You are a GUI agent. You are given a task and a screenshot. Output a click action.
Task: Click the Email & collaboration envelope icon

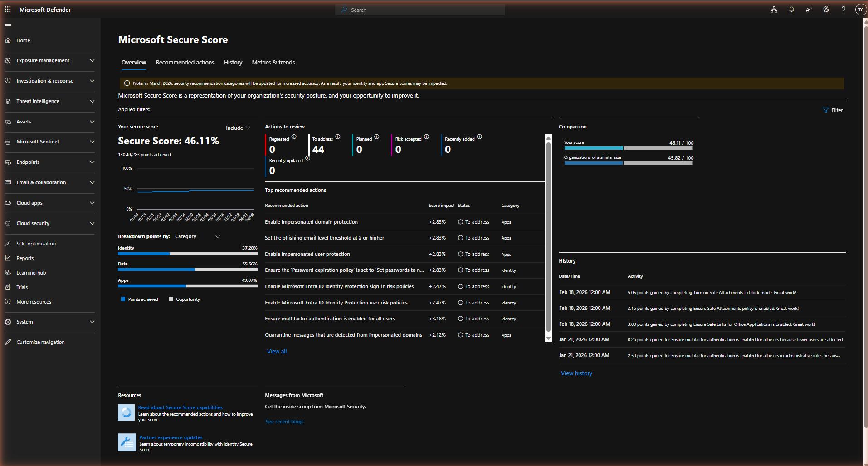pyautogui.click(x=8, y=182)
